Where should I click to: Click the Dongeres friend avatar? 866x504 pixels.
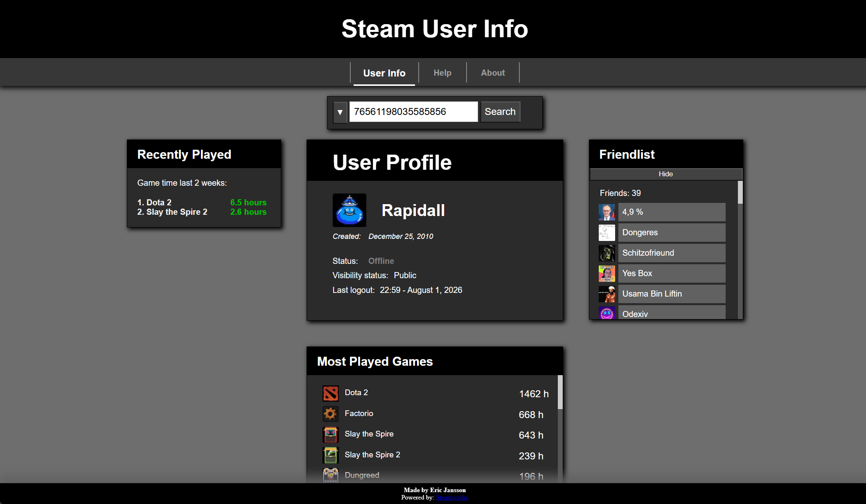tap(607, 233)
